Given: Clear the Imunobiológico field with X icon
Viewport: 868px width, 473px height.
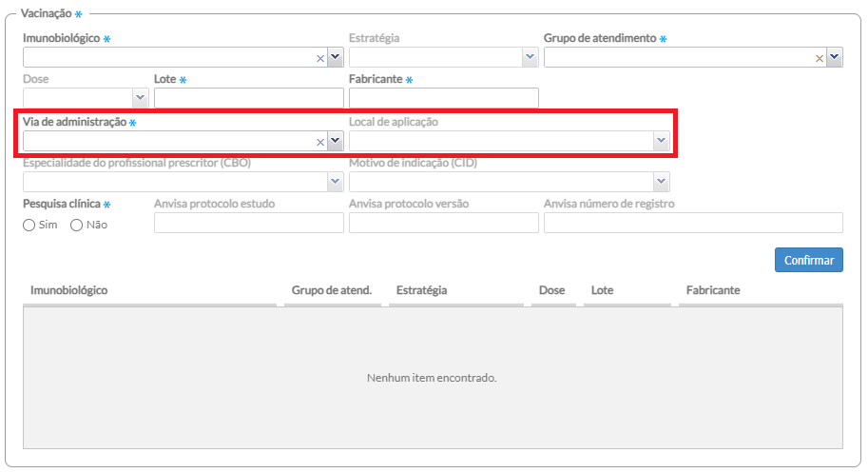Looking at the screenshot, I should pyautogui.click(x=320, y=58).
